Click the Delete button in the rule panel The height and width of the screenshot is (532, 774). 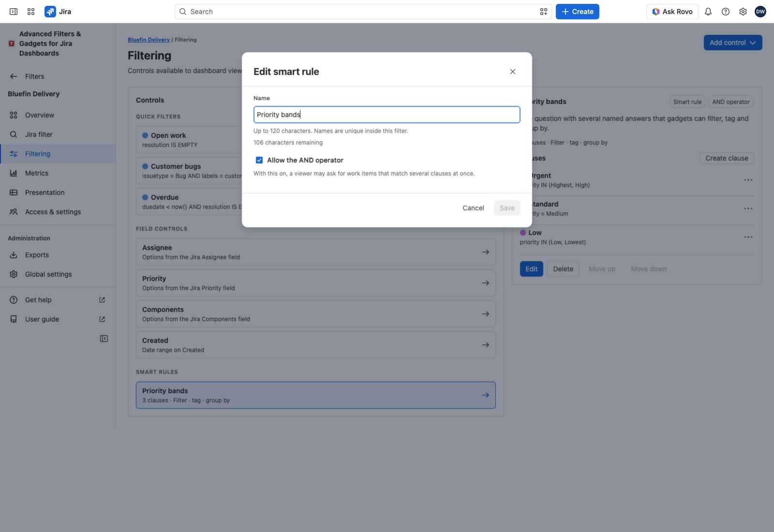563,269
